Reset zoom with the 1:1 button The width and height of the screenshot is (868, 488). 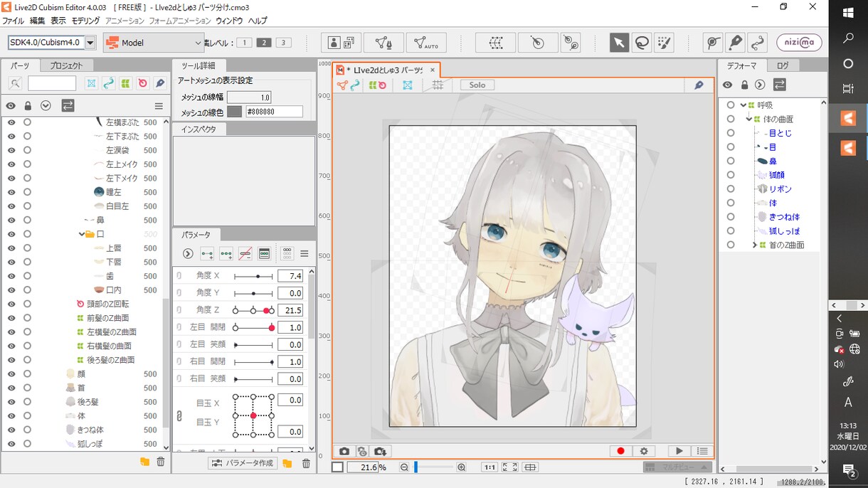[x=489, y=467]
